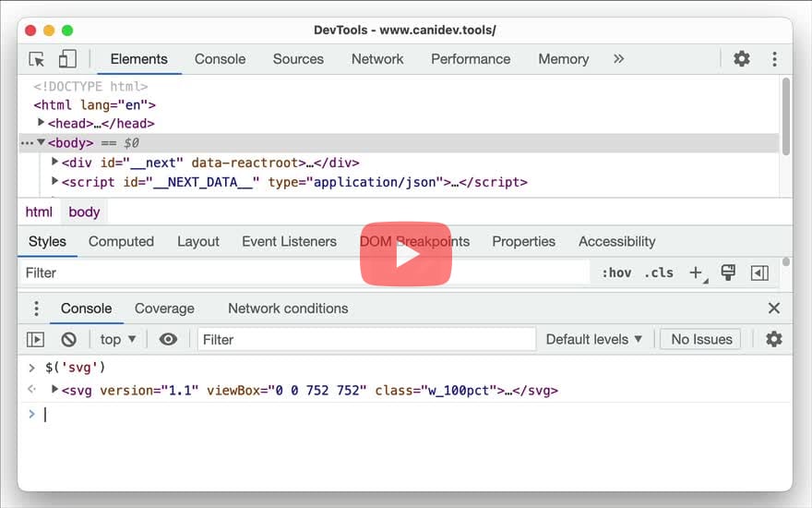This screenshot has height=508, width=812.
Task: Toggle the device toolbar icon
Action: coord(67,59)
